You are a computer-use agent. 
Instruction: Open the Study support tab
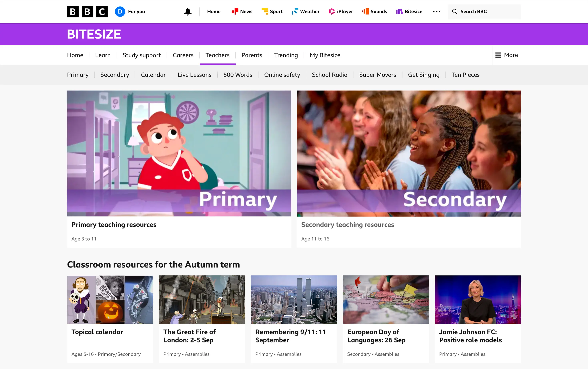pyautogui.click(x=142, y=55)
